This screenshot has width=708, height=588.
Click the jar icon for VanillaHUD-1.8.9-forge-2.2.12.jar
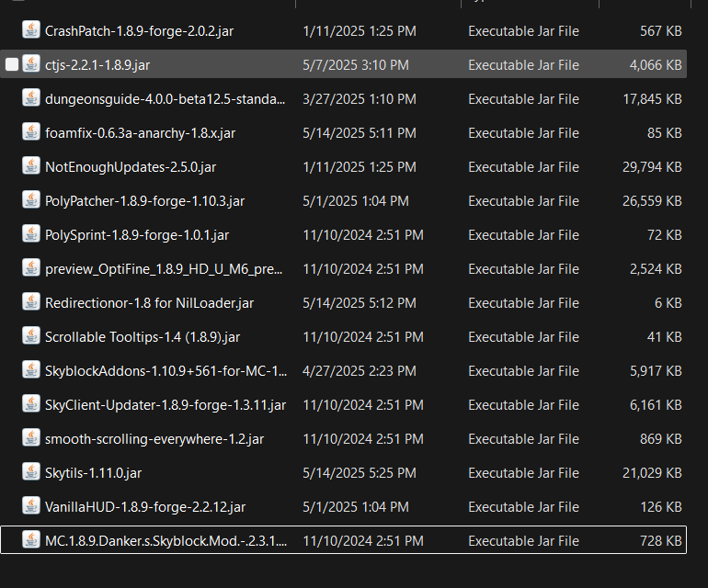[31, 506]
